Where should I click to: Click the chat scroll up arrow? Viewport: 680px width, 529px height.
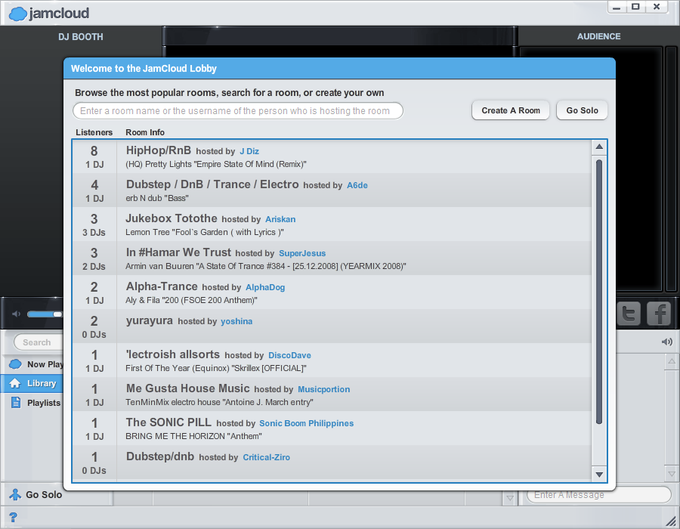pyautogui.click(x=671, y=361)
